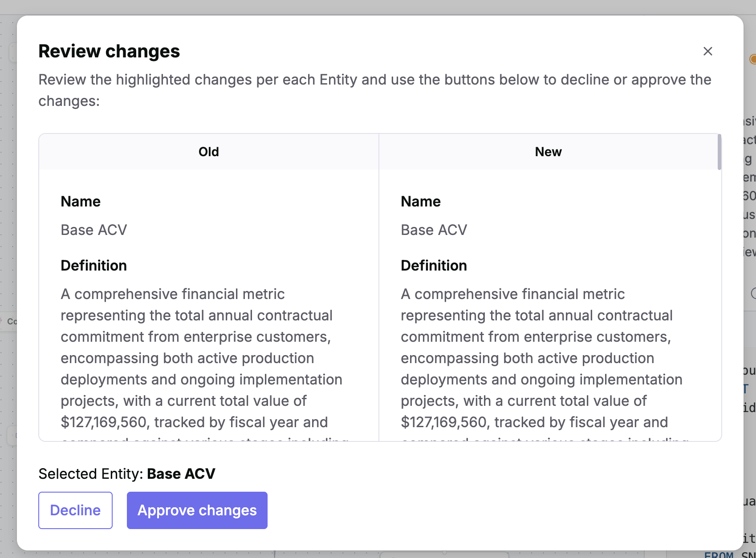Click the orange dot behind the dialog

coord(752,59)
